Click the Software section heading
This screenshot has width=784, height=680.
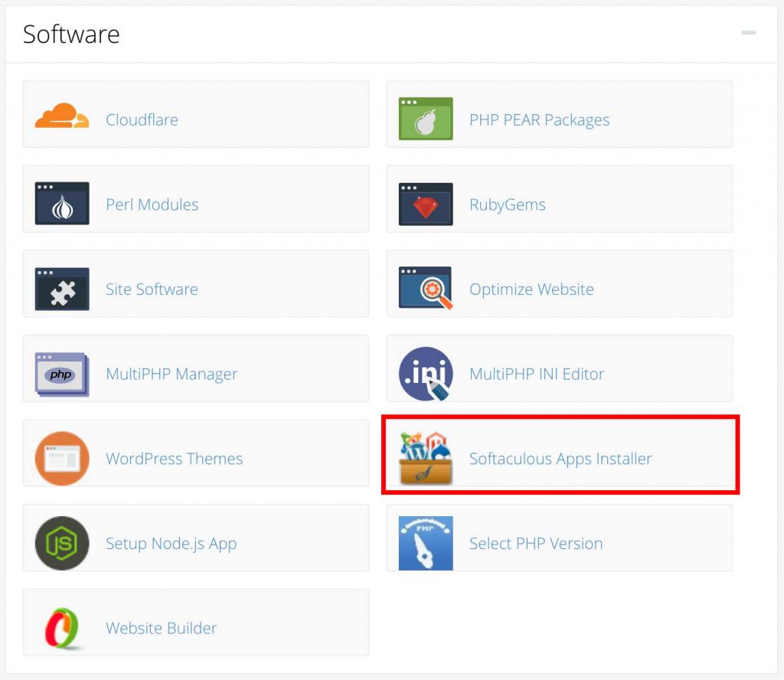(71, 34)
